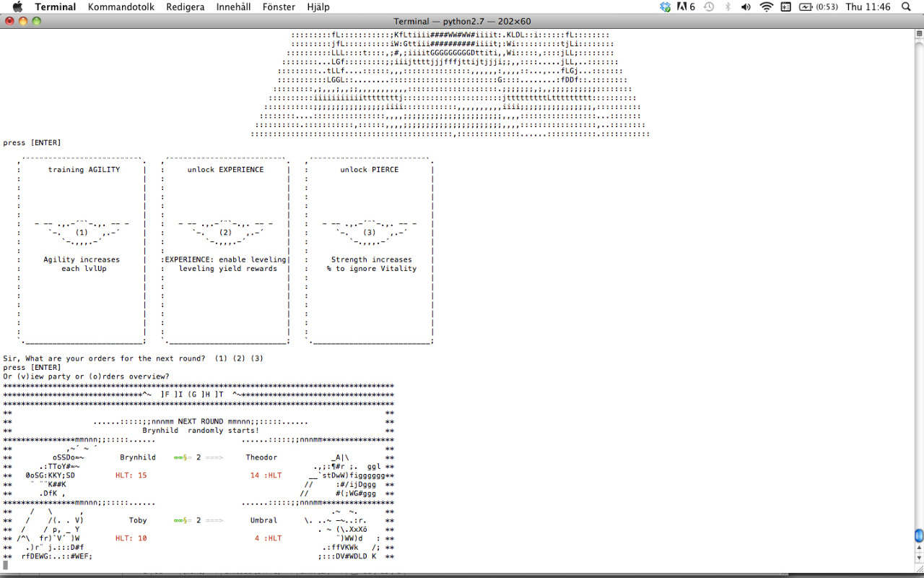Click the scrollbar down arrow
This screenshot has width=924, height=578.
pos(919,558)
